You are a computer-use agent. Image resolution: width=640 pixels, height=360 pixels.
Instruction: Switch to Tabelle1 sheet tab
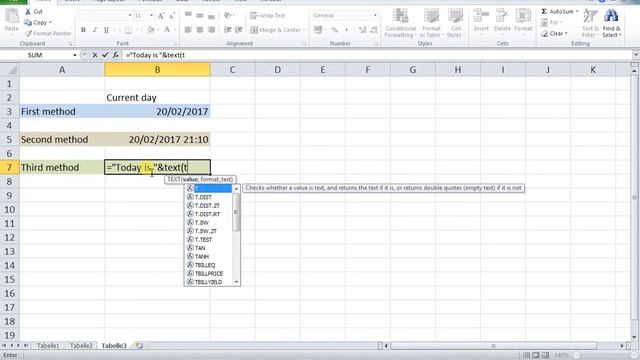tap(48, 346)
